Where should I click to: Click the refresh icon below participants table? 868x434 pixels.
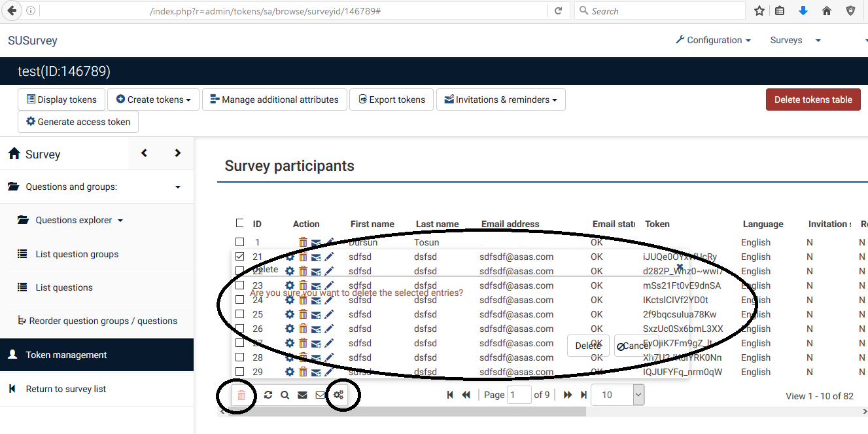click(x=268, y=395)
